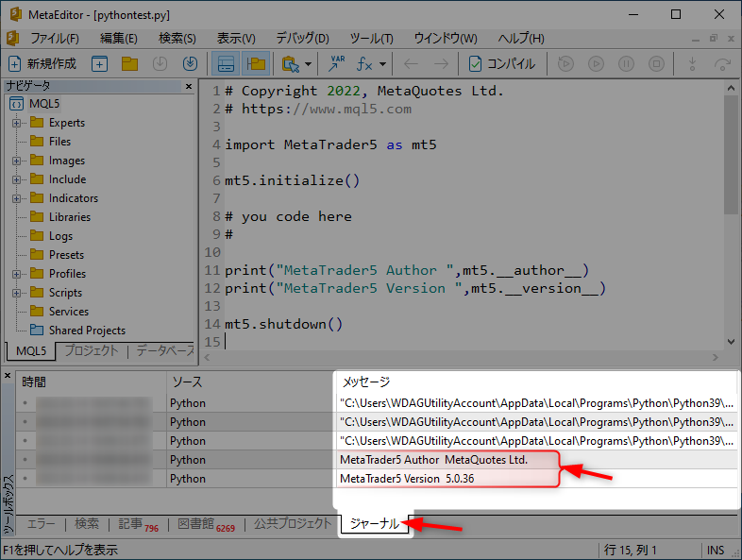The width and height of the screenshot is (742, 560).
Task: Click the VAR insert variable icon
Action: [336, 63]
